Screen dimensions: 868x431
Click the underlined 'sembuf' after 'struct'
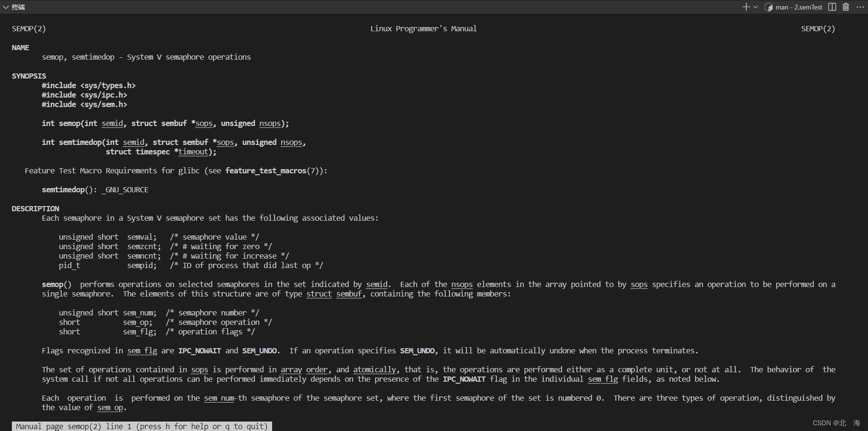point(349,294)
